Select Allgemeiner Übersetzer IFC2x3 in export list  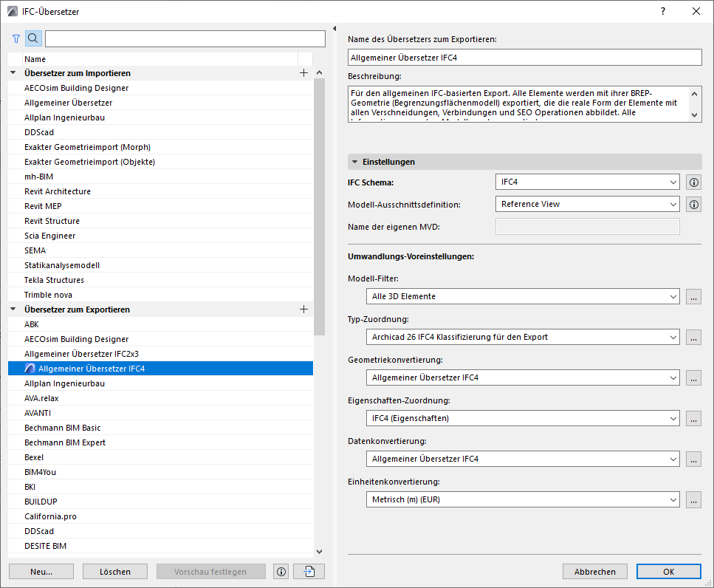81,354
